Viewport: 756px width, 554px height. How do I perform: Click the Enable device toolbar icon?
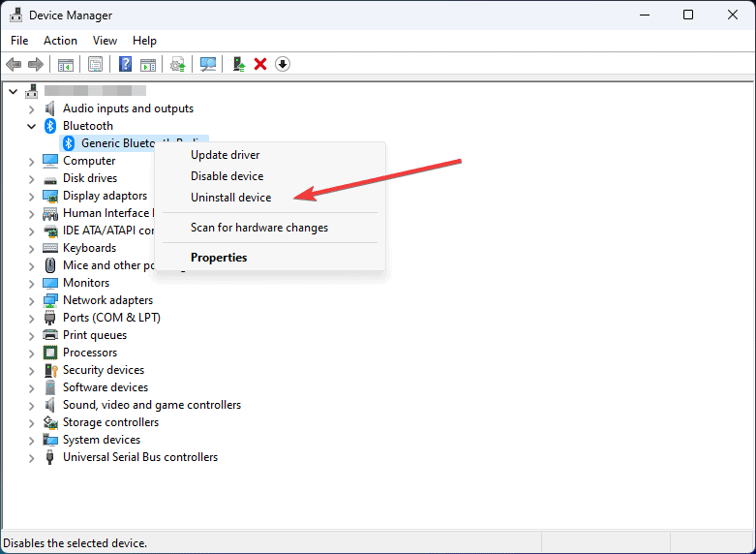click(x=239, y=64)
